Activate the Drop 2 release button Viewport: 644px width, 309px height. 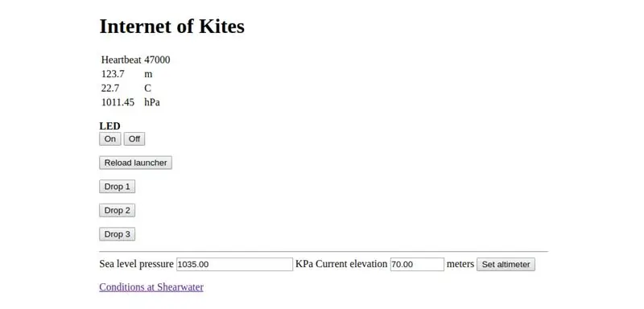pos(117,210)
